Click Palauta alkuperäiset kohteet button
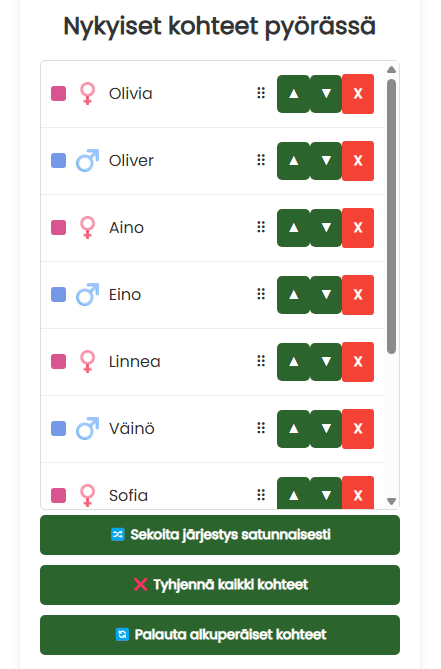The height and width of the screenshot is (669, 441). 220,635
